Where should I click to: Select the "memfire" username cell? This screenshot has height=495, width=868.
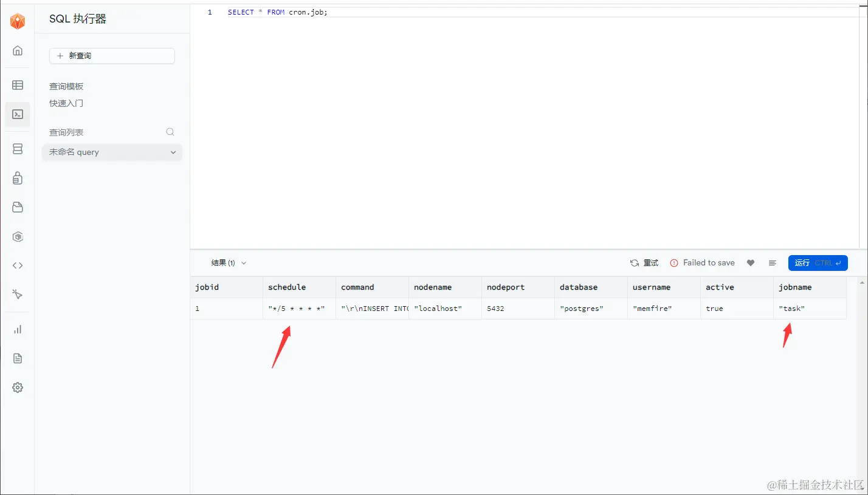(x=664, y=309)
